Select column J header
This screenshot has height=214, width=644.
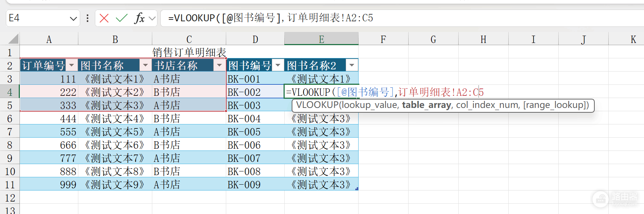pos(583,39)
